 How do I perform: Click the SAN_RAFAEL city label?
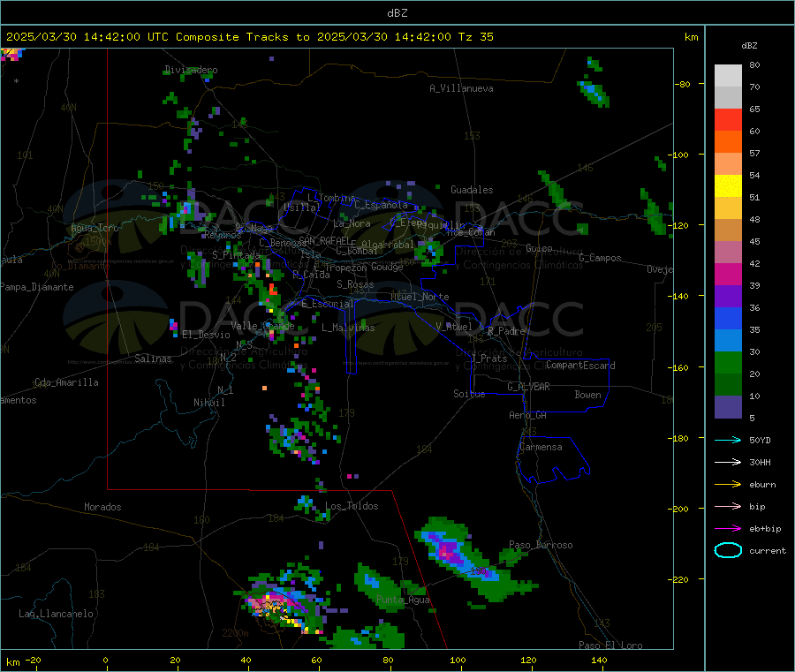(324, 240)
